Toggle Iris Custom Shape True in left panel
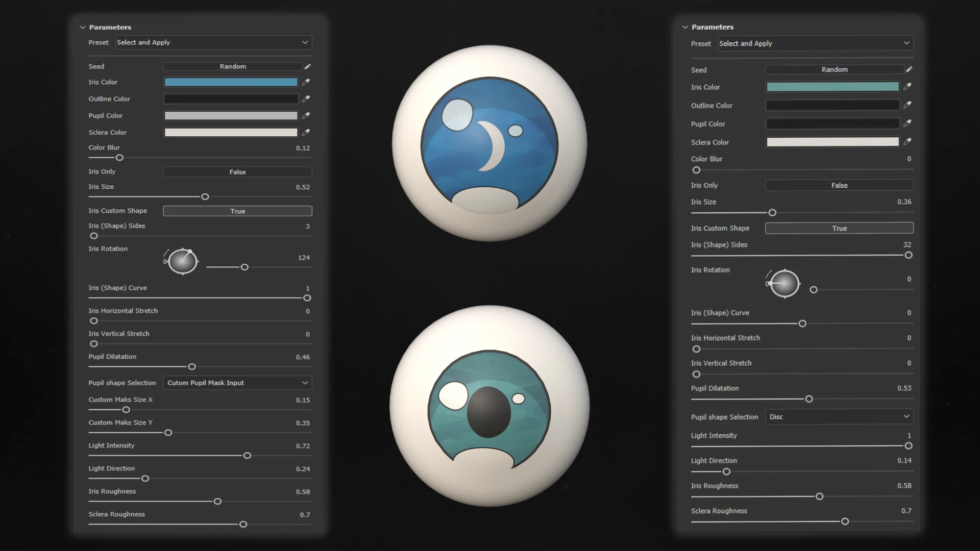This screenshot has width=980, height=551. [237, 211]
